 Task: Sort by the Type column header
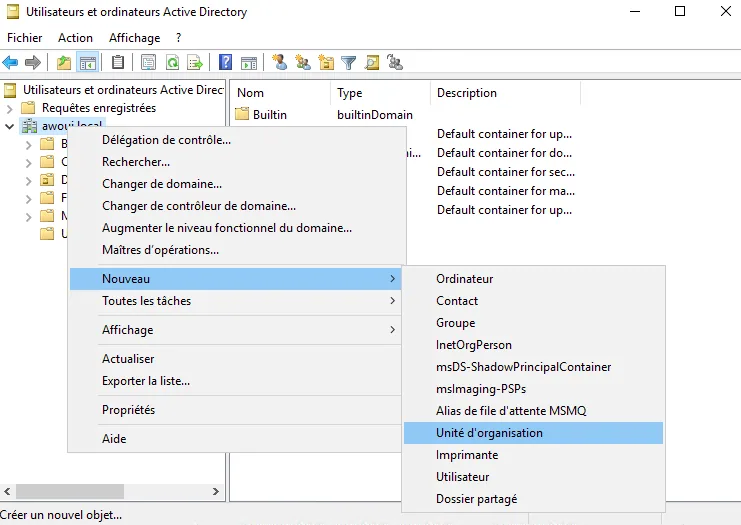tap(380, 93)
